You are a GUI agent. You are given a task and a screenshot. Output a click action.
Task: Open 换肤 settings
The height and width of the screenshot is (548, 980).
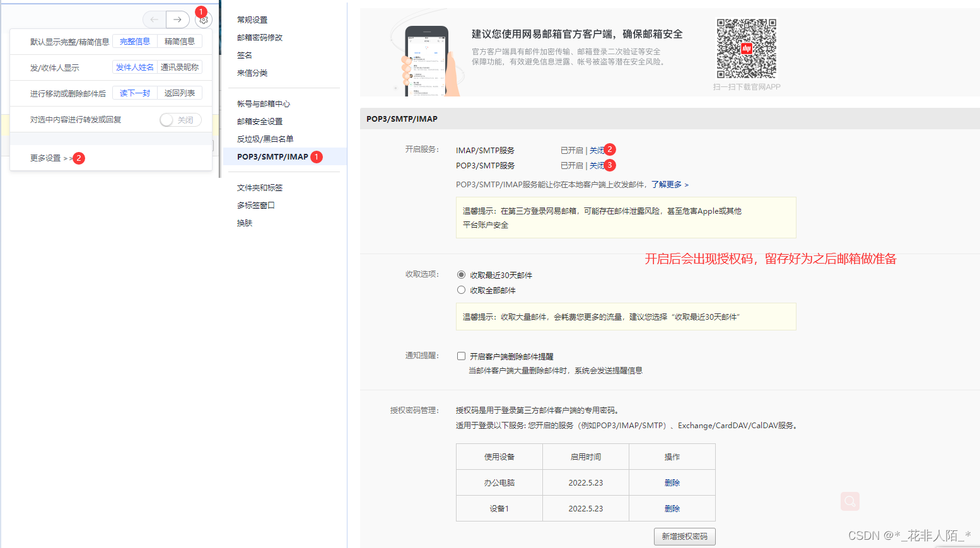click(245, 223)
